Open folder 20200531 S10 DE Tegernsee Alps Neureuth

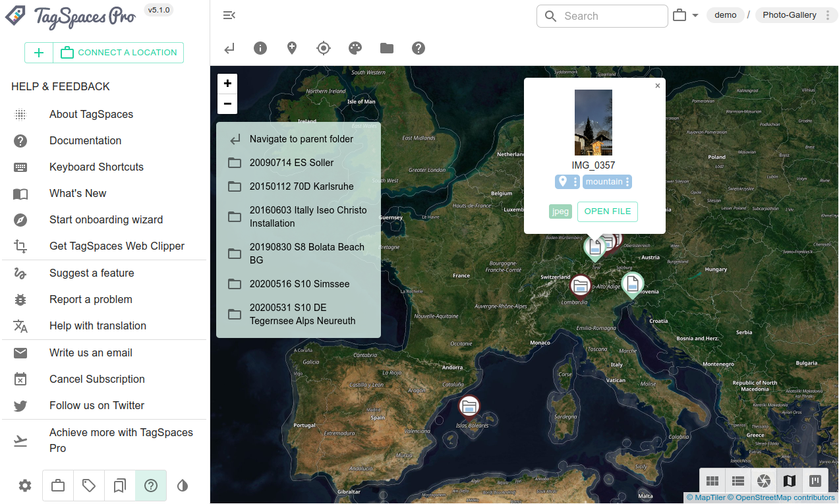click(x=299, y=314)
